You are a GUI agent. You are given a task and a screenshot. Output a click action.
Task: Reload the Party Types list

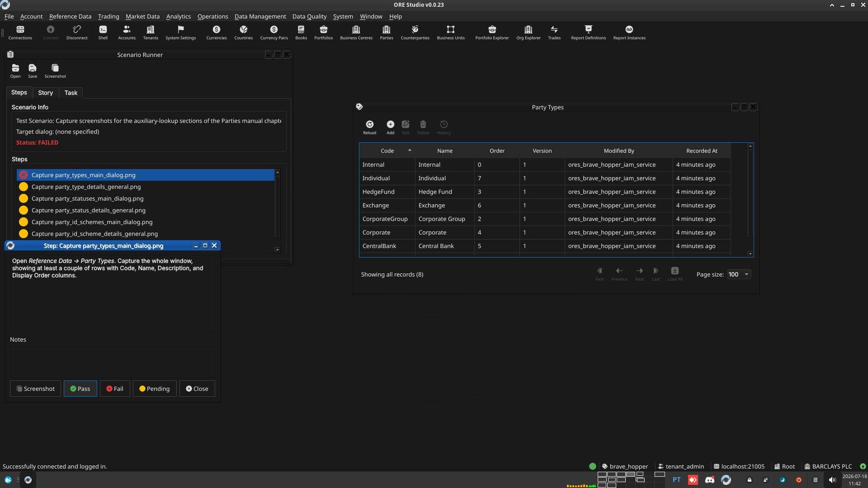click(369, 127)
